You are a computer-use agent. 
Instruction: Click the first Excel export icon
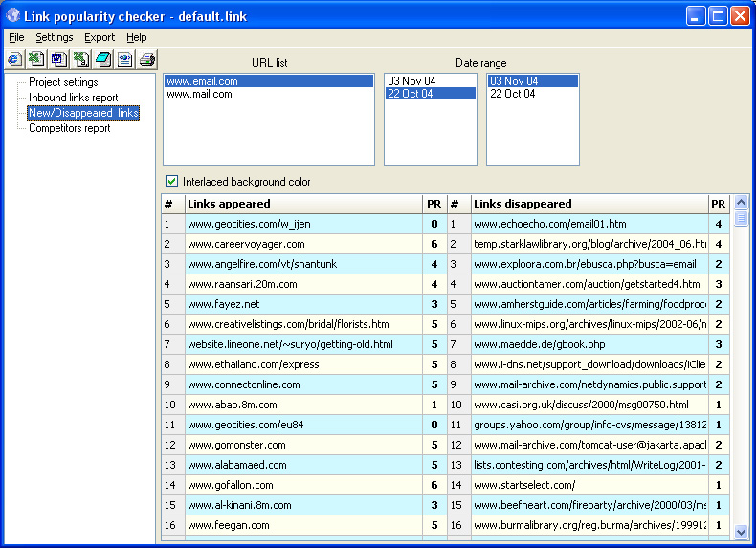pos(36,59)
